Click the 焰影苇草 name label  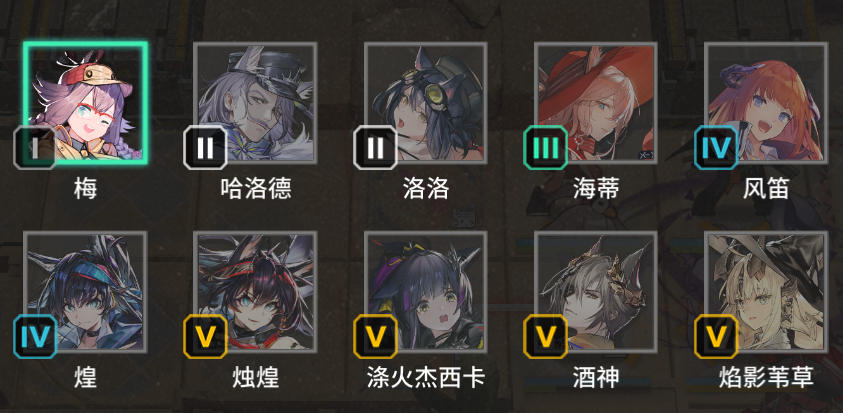coord(766,378)
